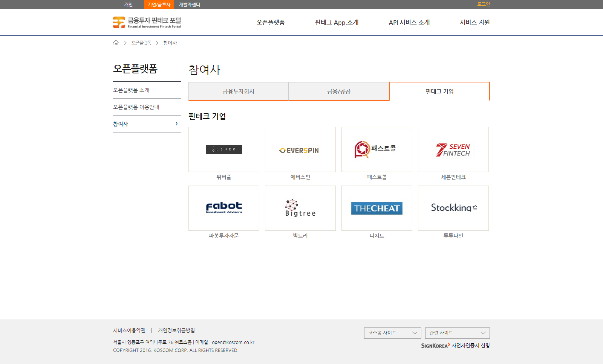
Task: Expand the 관련 사이트 dropdown
Action: pyautogui.click(x=457, y=333)
